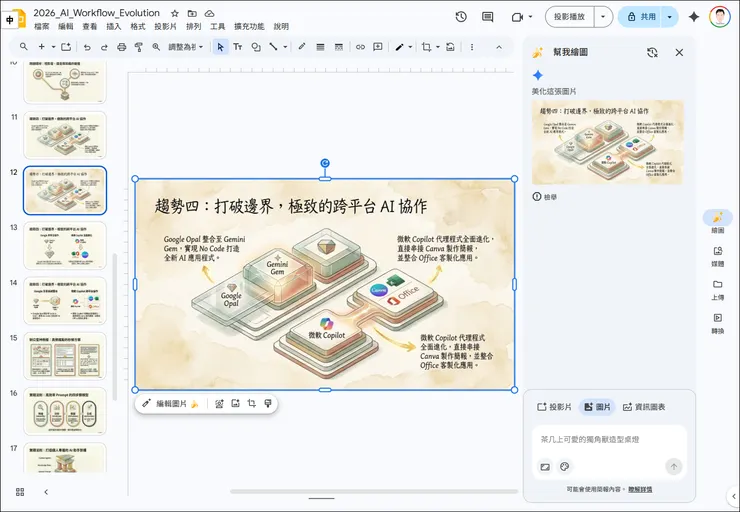
Task: Open the 投影片 menu
Action: point(165,26)
